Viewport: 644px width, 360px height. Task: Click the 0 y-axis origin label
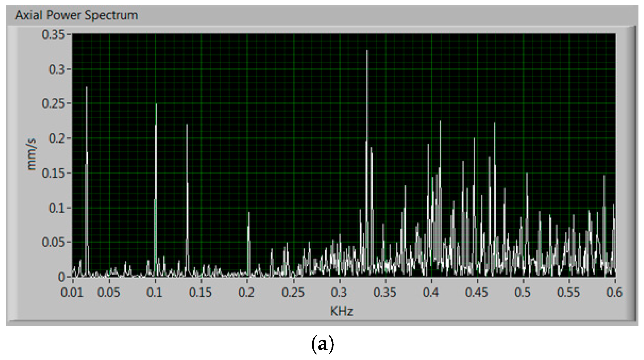coord(61,277)
